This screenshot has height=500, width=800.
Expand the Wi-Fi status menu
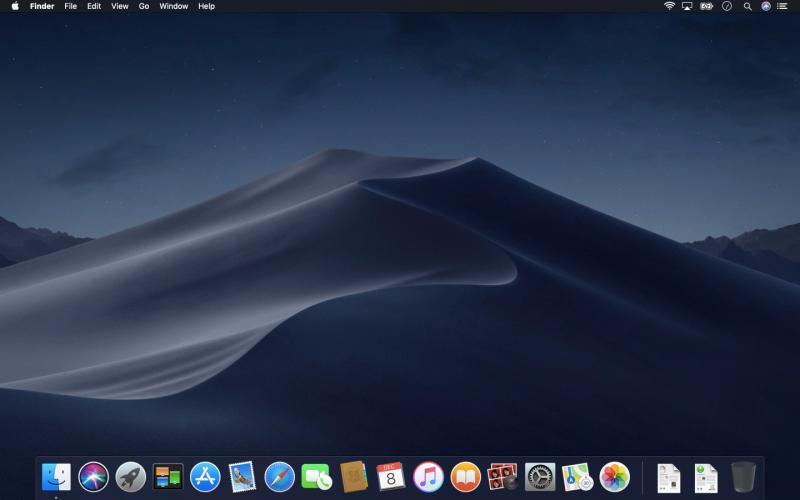point(669,6)
